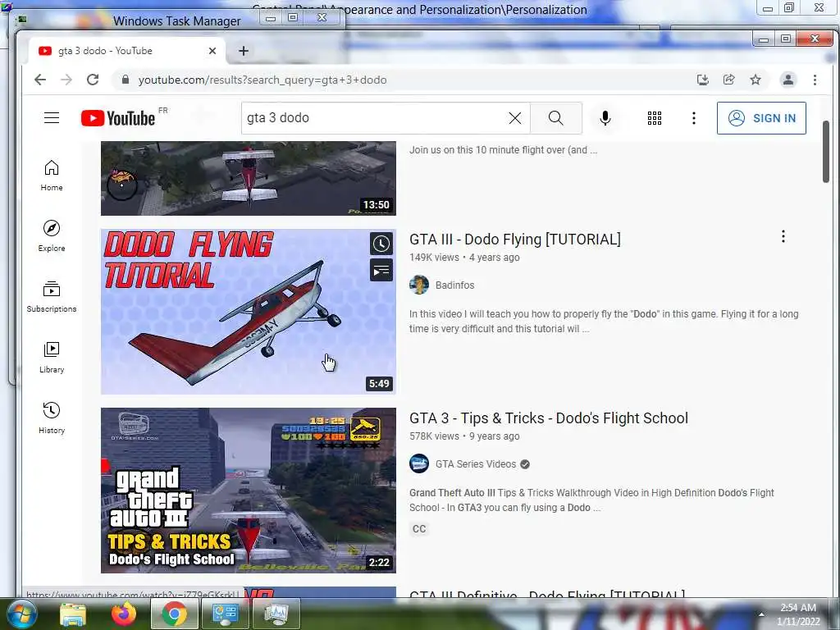Select the gta 3 dodo - YouTube tab

click(126, 51)
